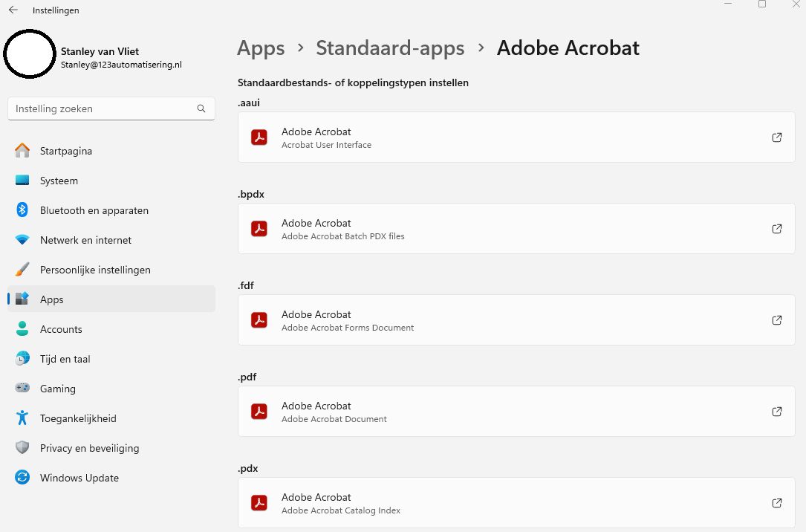The width and height of the screenshot is (806, 532).
Task: Navigate to Privacy en beveiliging
Action: (x=89, y=448)
